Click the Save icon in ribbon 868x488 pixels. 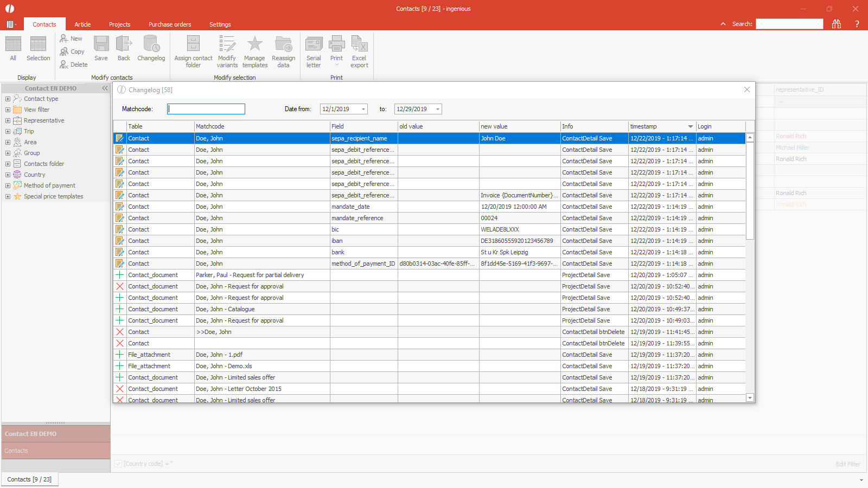click(x=101, y=49)
